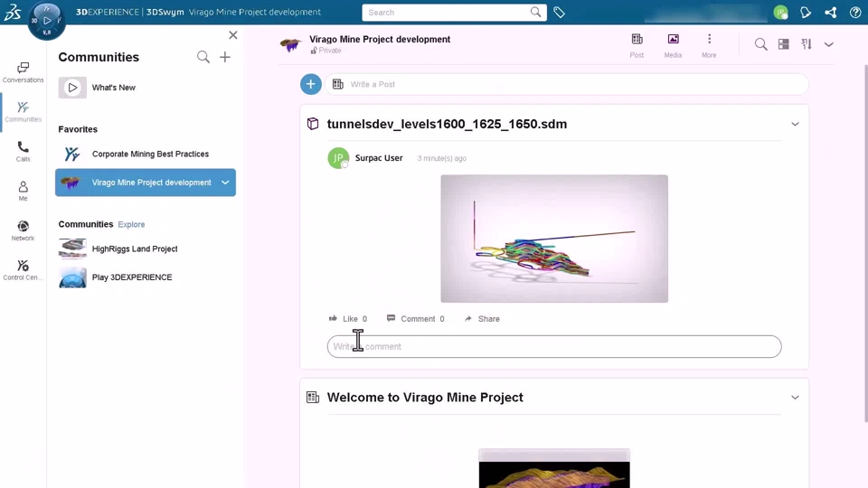Expand the header chevron dropdown
The width and height of the screenshot is (868, 488).
pos(829,44)
